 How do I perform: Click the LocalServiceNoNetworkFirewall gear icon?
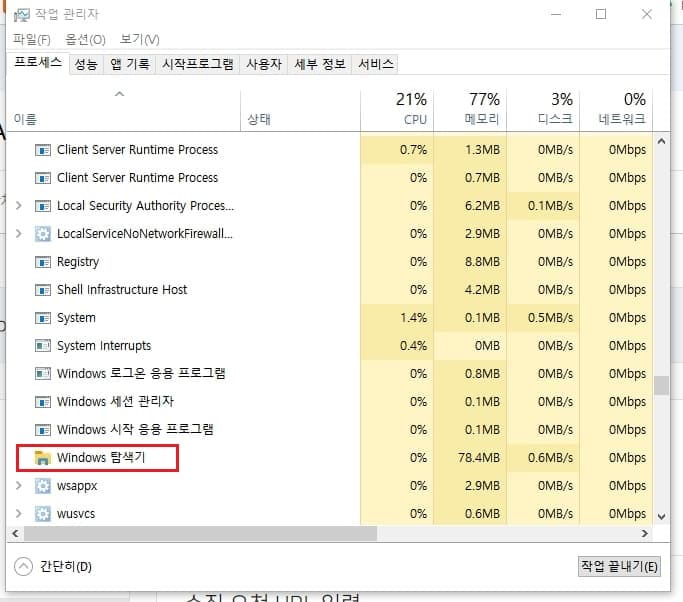tap(43, 234)
